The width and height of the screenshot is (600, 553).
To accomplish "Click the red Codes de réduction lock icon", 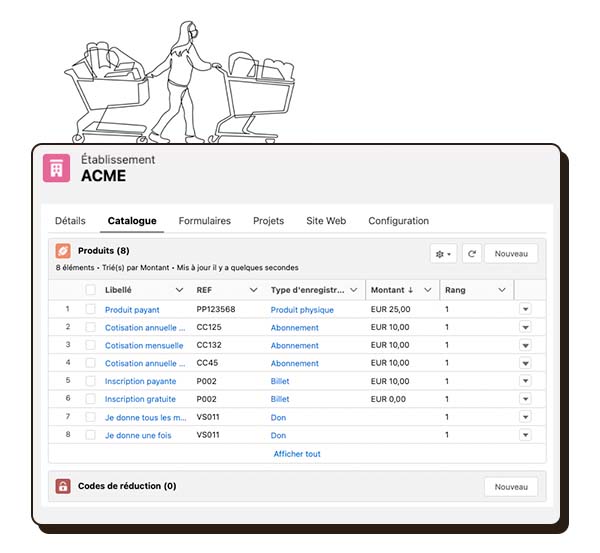I will pyautogui.click(x=63, y=487).
